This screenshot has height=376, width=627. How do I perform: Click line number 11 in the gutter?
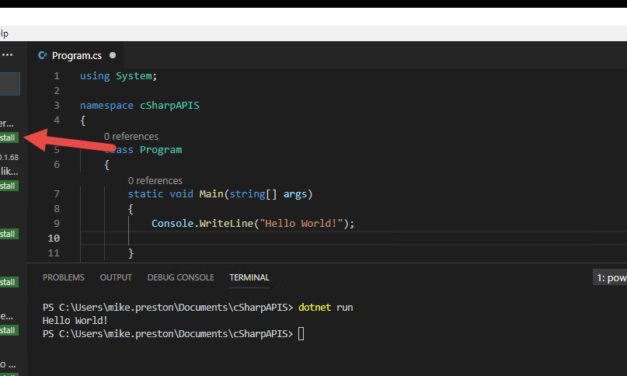pos(54,253)
